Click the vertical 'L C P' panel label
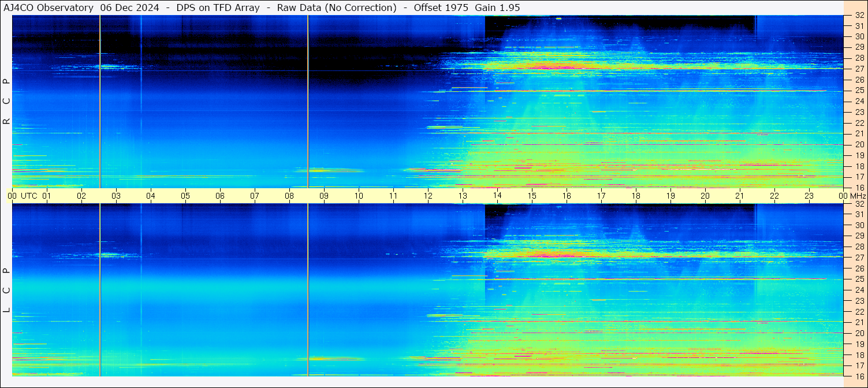The height and width of the screenshot is (388, 868). pyautogui.click(x=6, y=290)
